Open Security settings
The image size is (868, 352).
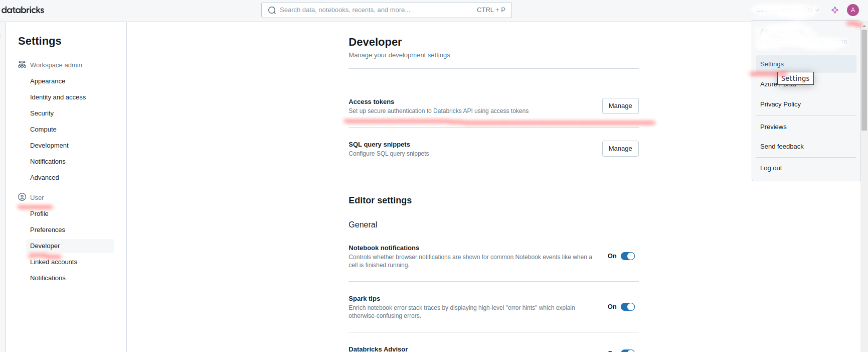pos(70,113)
